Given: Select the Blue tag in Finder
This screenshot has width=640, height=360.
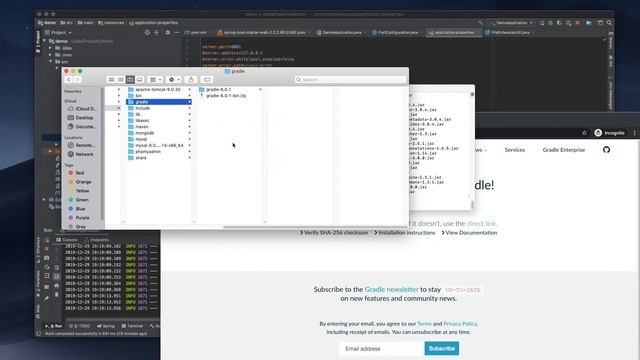Looking at the screenshot, I should click(x=76, y=209).
